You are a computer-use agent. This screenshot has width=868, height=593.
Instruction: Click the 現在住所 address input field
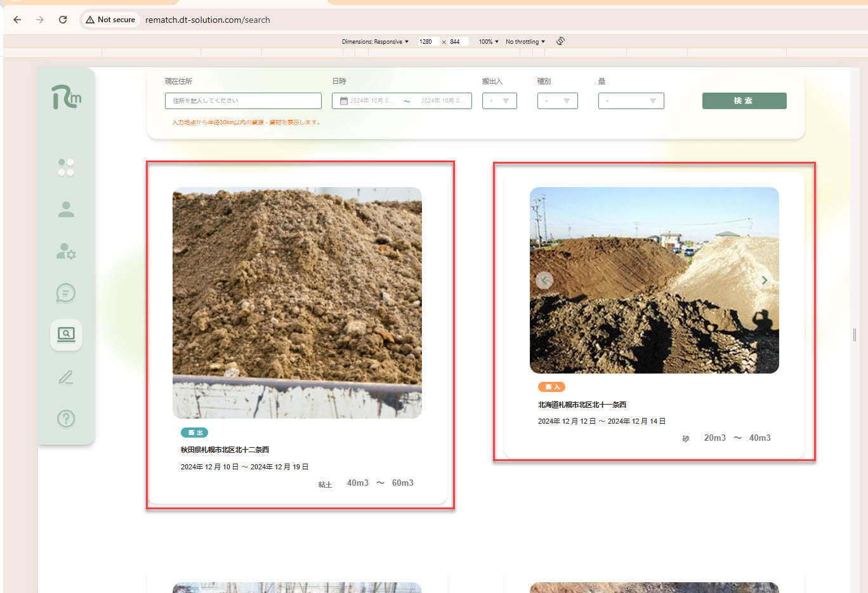click(243, 101)
